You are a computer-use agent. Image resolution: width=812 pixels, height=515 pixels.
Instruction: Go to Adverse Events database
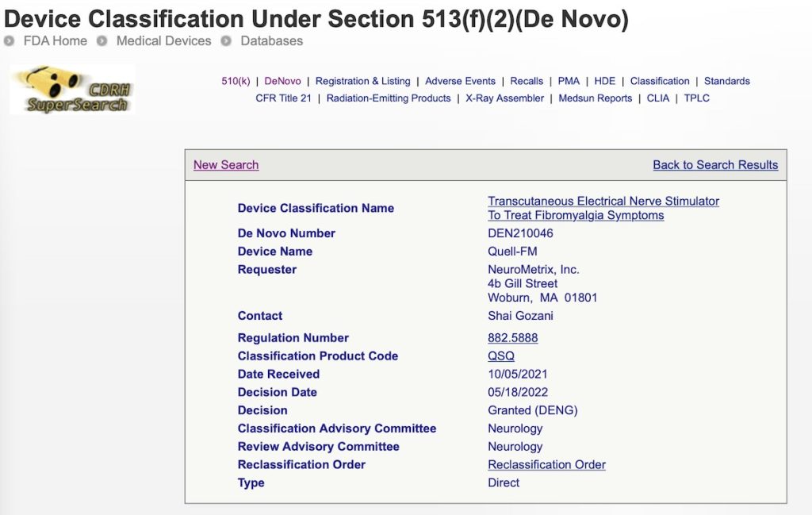tap(460, 81)
